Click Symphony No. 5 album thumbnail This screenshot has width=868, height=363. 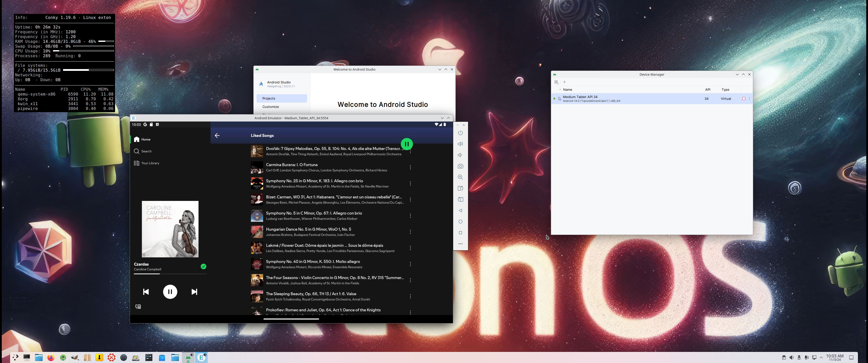(257, 216)
